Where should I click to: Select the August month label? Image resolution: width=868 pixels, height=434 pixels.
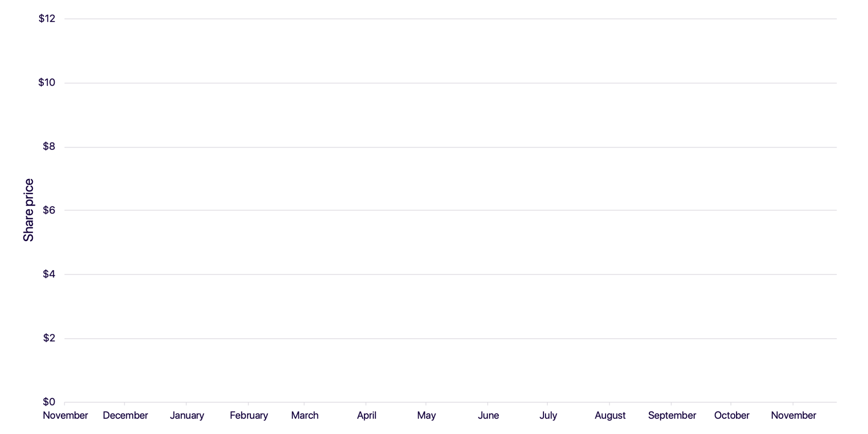click(x=610, y=415)
